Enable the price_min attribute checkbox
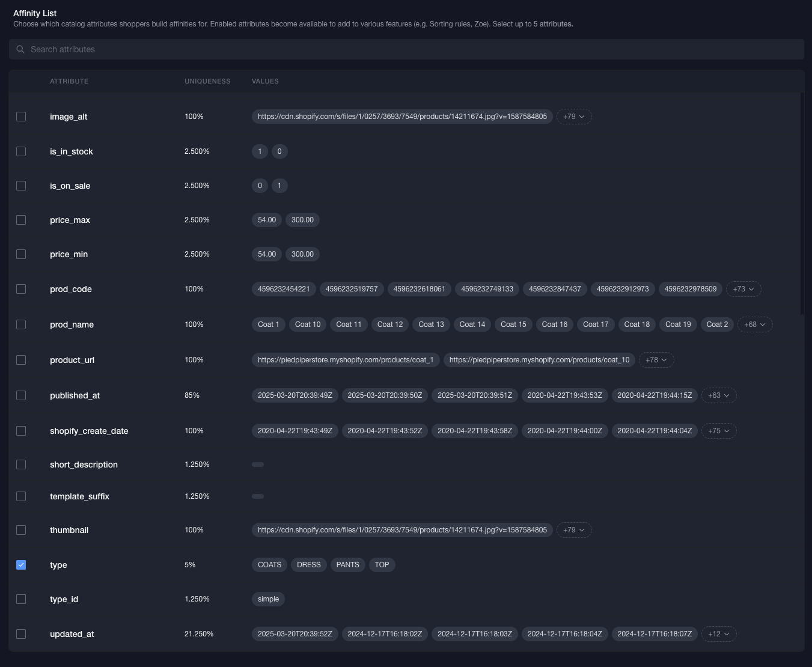Viewport: 812px width, 667px height. [21, 254]
